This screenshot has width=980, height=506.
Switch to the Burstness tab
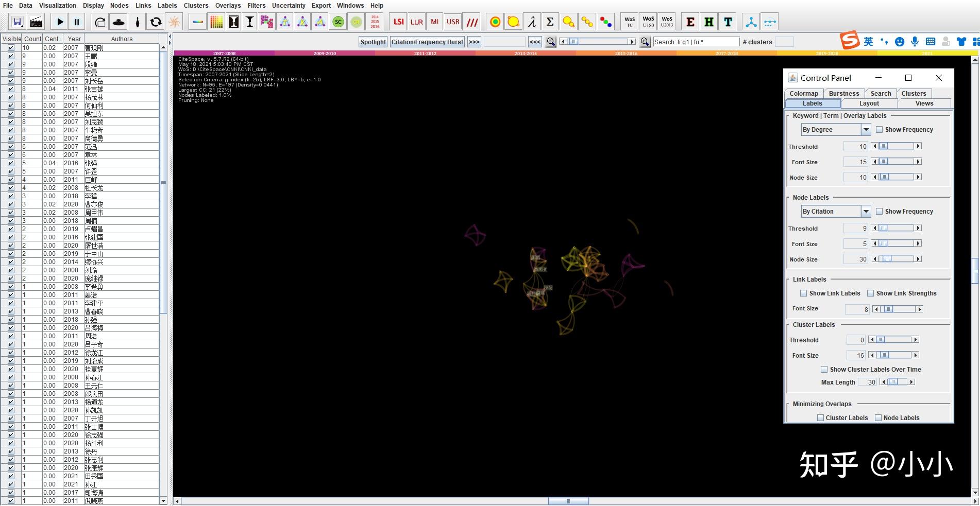(x=843, y=94)
